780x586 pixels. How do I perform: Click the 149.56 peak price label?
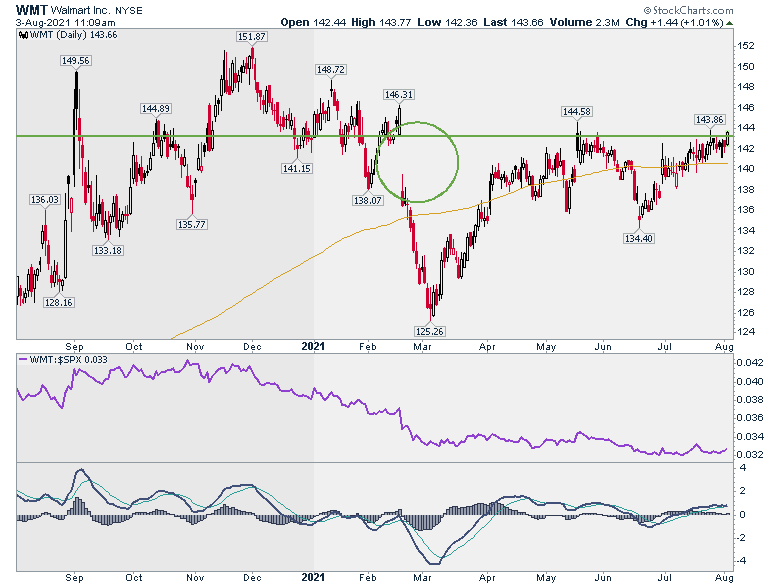click(76, 61)
